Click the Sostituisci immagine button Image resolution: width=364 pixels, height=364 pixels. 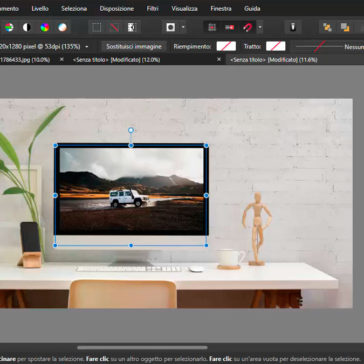tap(134, 47)
